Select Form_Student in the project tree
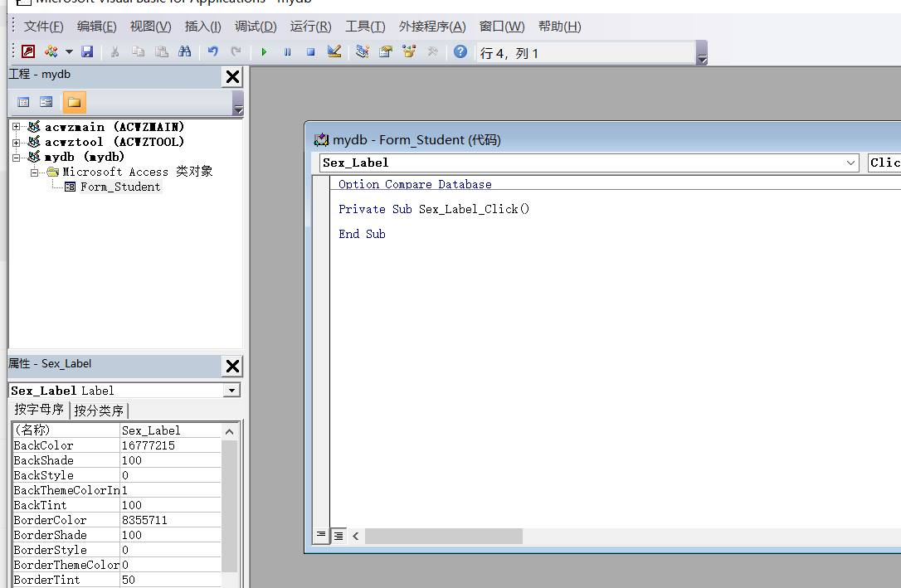The image size is (901, 588). pos(120,187)
